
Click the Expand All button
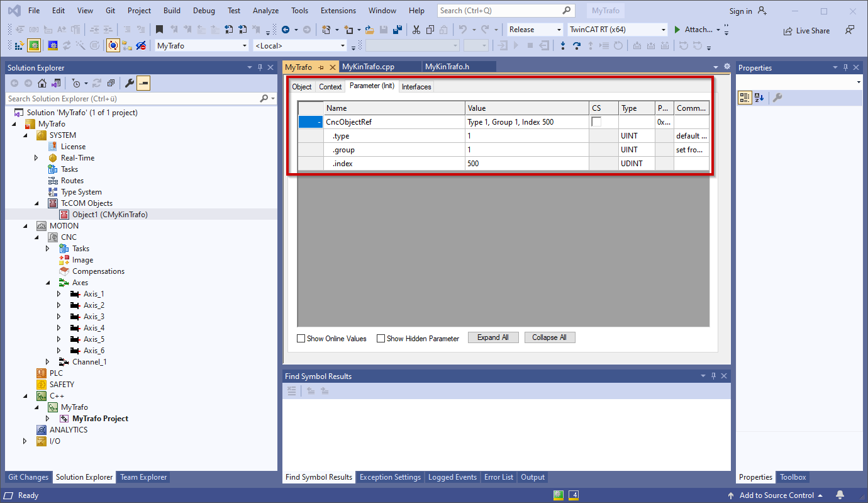click(493, 337)
